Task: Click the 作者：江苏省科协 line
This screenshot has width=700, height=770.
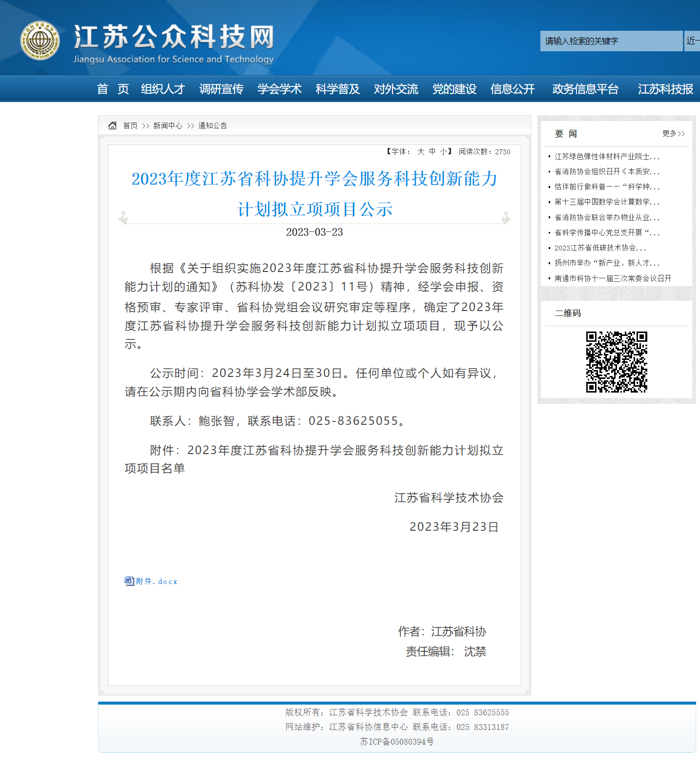Action: pos(442,631)
